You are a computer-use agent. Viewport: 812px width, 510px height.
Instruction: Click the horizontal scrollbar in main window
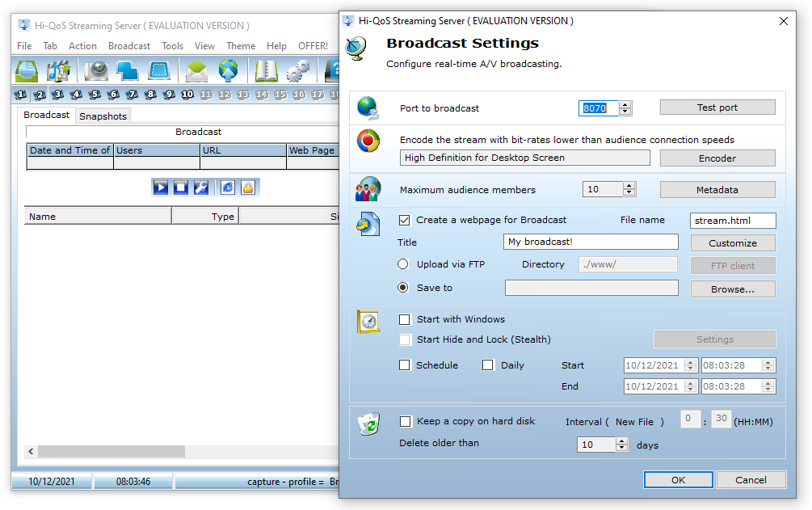click(111, 452)
